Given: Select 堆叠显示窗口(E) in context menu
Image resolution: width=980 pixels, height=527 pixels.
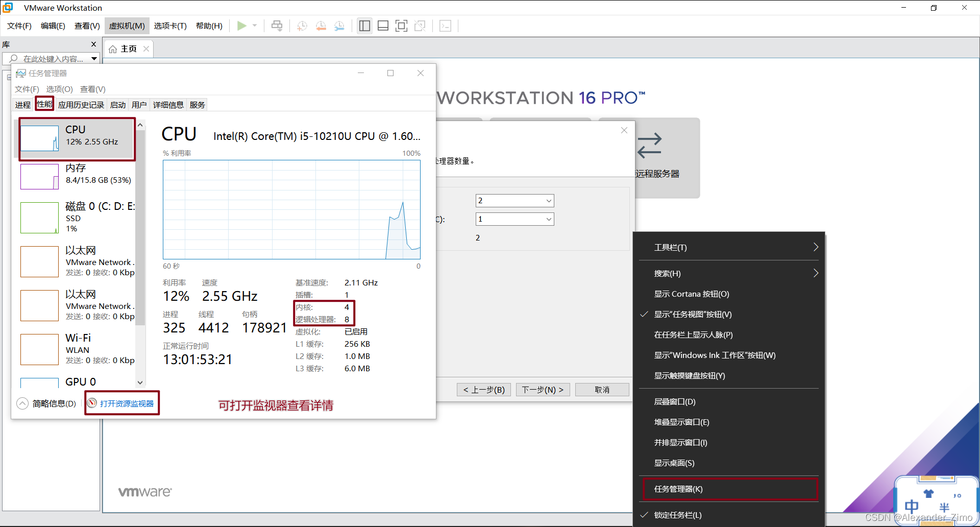Looking at the screenshot, I should 729,422.
